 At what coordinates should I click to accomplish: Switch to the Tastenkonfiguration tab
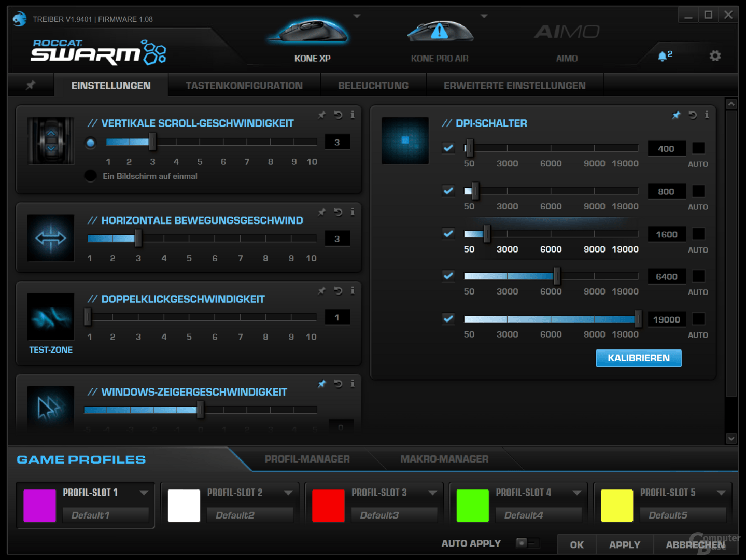(244, 86)
